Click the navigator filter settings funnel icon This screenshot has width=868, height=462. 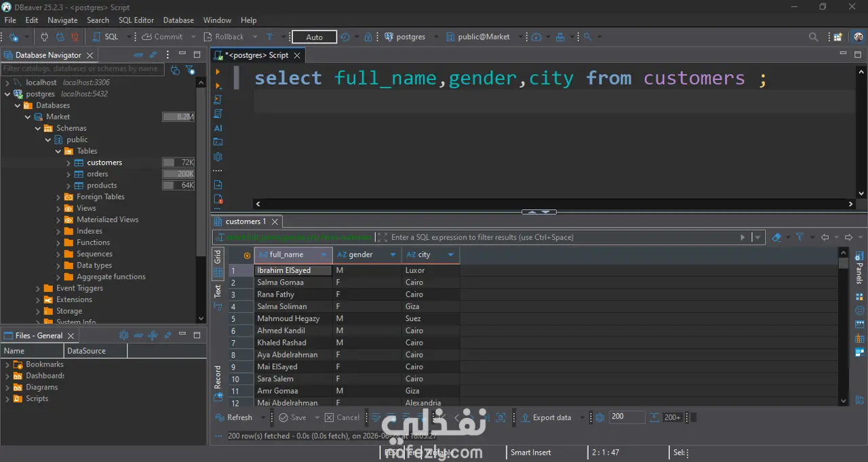[x=191, y=69]
